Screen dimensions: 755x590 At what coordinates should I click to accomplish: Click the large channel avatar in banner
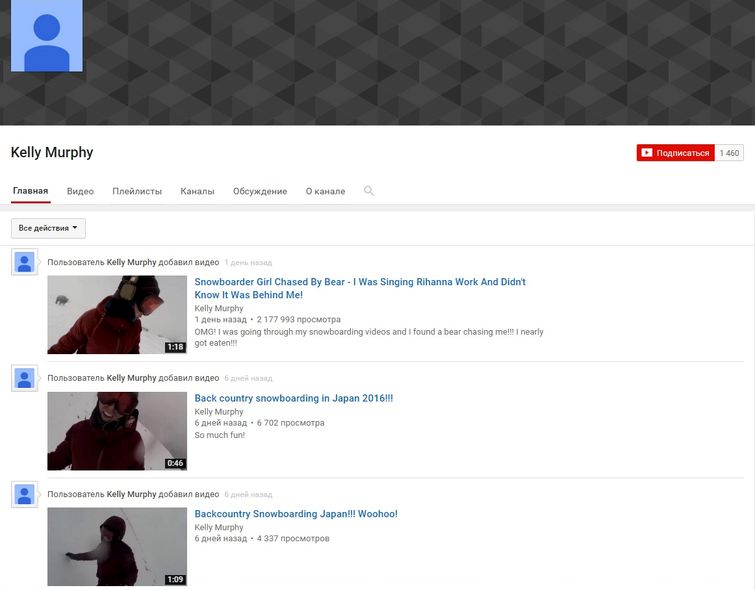[x=46, y=36]
